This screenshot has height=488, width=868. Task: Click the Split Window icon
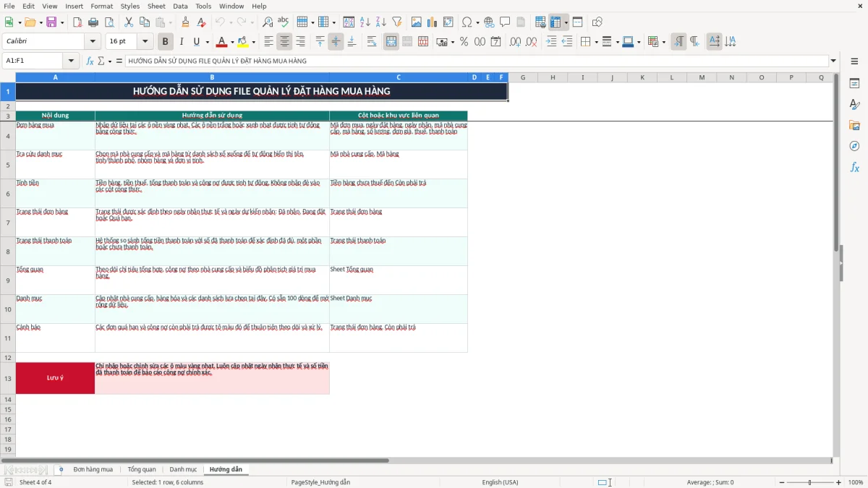[578, 22]
